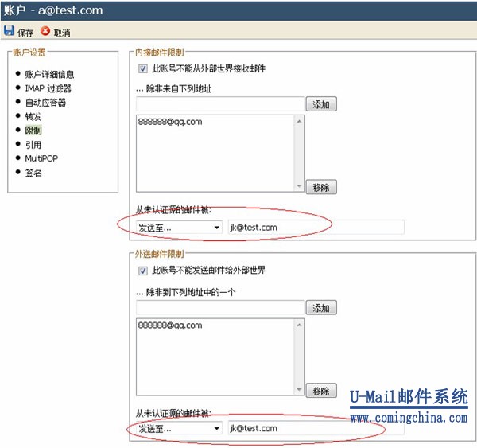Click 添加 button in inbound restrictions

coord(321,104)
